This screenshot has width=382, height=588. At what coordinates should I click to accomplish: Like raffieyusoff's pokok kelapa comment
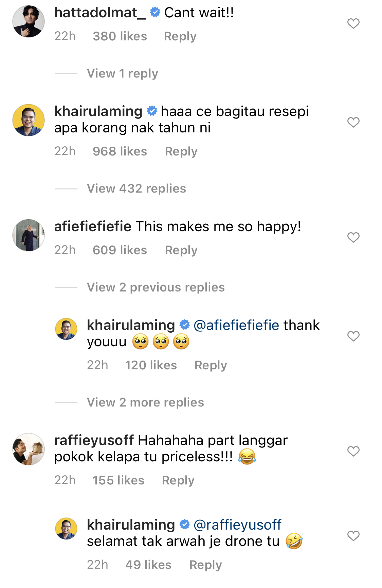point(353,451)
